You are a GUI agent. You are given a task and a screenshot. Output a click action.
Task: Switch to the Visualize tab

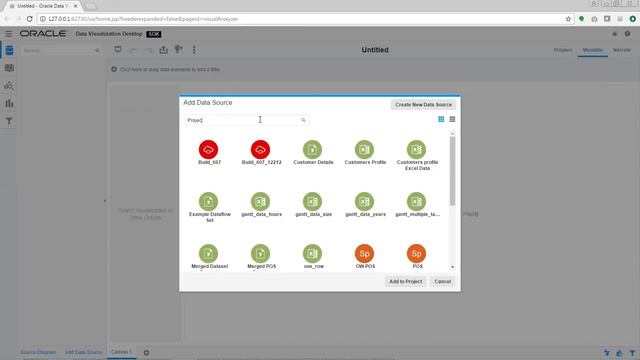click(593, 50)
